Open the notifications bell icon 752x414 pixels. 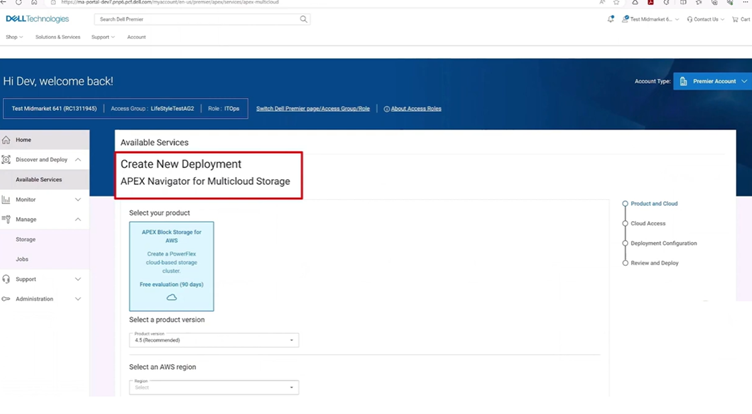tap(611, 19)
